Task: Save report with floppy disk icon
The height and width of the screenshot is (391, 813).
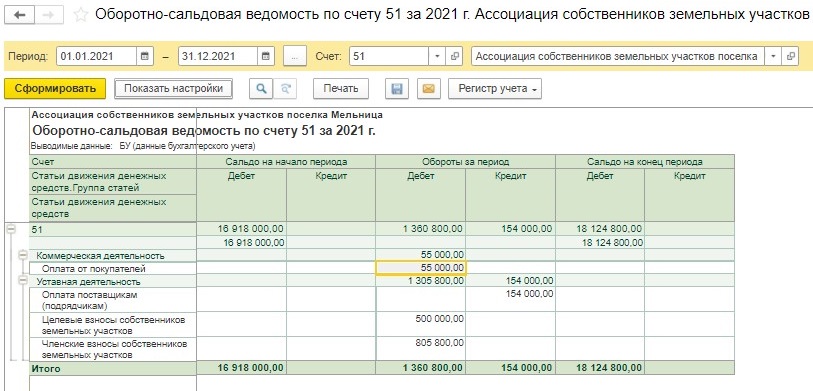Action: click(x=397, y=89)
